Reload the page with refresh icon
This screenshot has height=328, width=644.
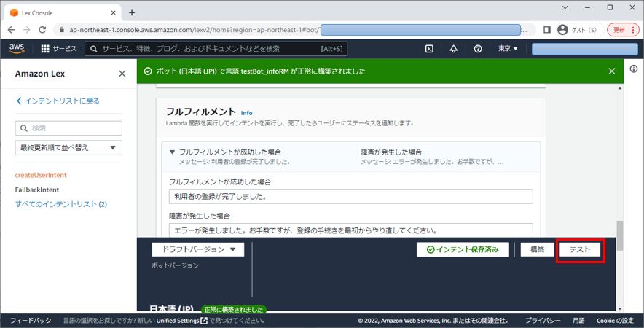click(x=42, y=30)
